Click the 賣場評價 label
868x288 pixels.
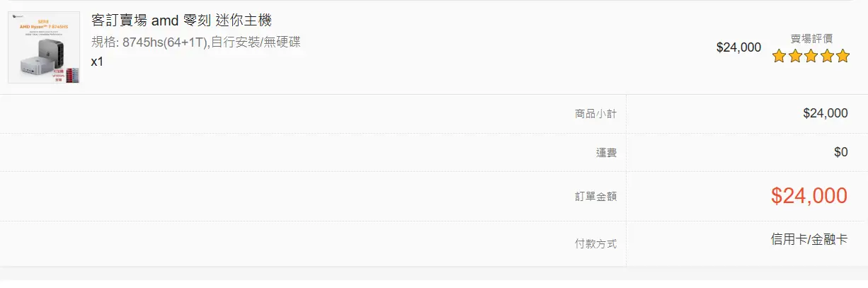click(x=811, y=39)
